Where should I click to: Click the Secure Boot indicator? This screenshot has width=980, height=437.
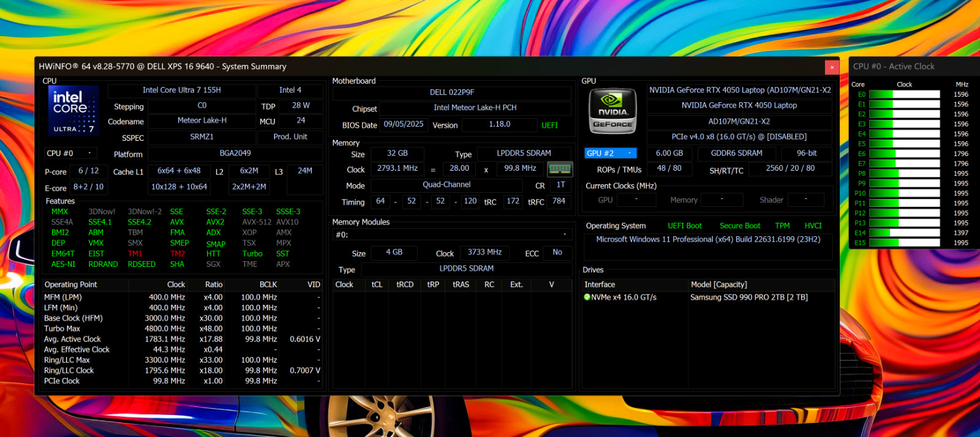point(740,226)
